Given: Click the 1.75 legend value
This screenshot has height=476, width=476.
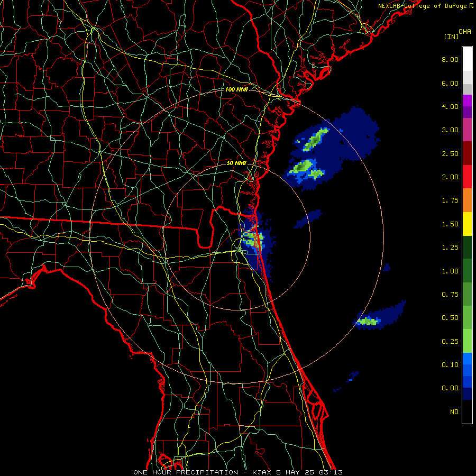Looking at the screenshot, I should (450, 200).
